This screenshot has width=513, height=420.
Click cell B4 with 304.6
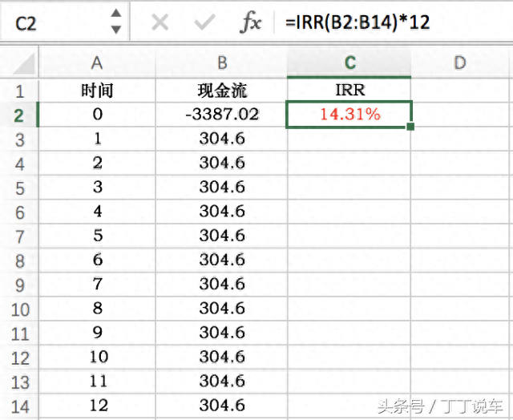click(222, 164)
